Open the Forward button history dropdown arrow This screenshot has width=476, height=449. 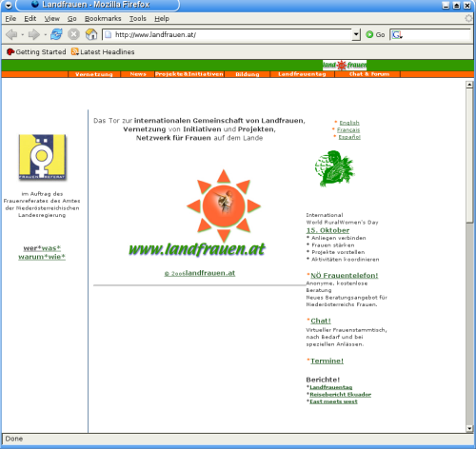click(x=45, y=34)
